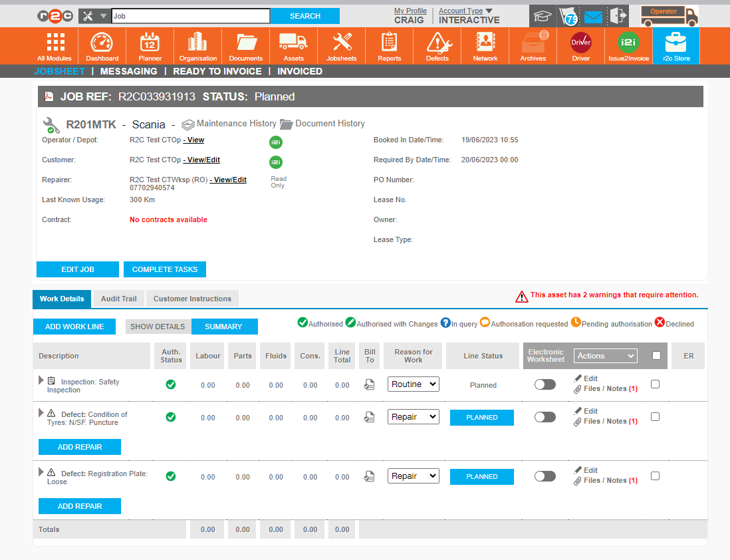Click the Add Work Line button

pyautogui.click(x=74, y=327)
